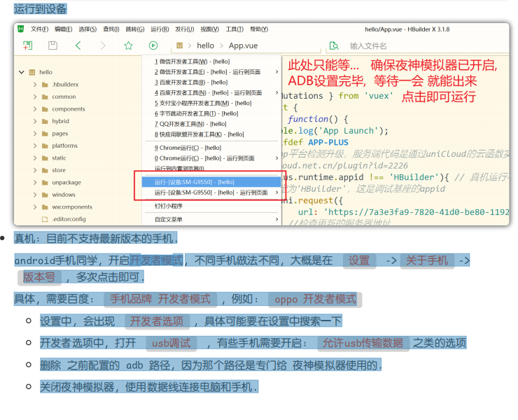
Task: Open the 运行(R) menu
Action: 160,29
